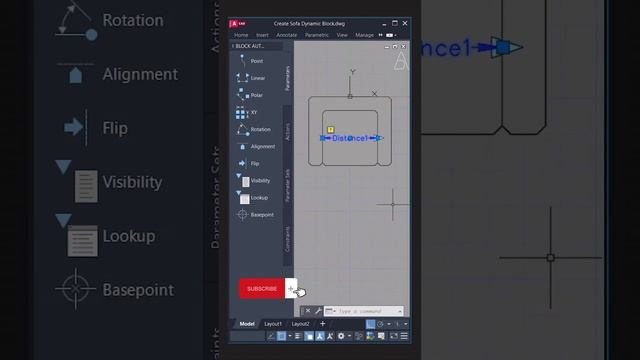Open the Manage ribbon tab
The image size is (640, 360).
[364, 35]
